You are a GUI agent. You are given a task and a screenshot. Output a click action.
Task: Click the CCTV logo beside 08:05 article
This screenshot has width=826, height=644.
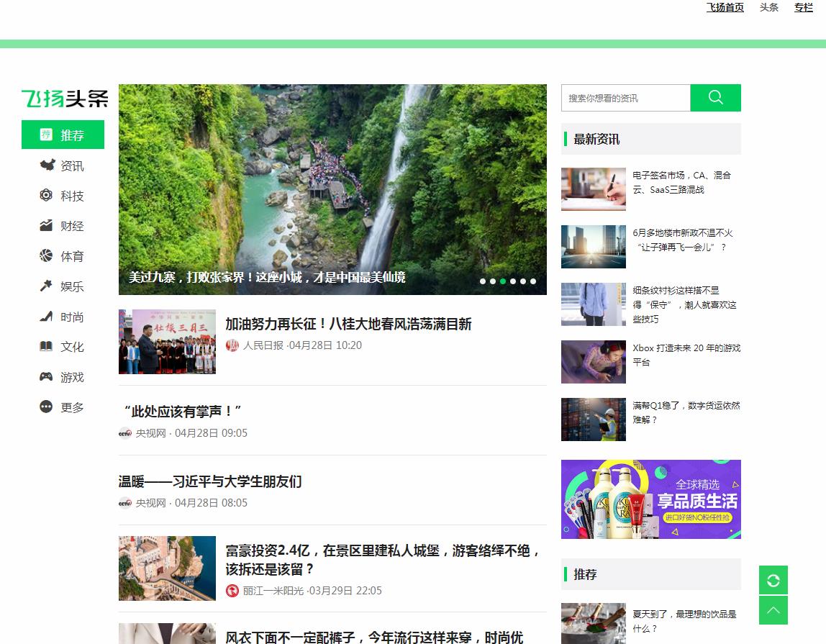tap(125, 503)
